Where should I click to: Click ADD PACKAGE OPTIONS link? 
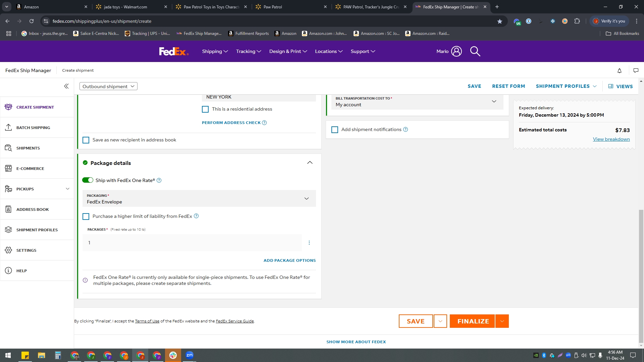coord(289,260)
